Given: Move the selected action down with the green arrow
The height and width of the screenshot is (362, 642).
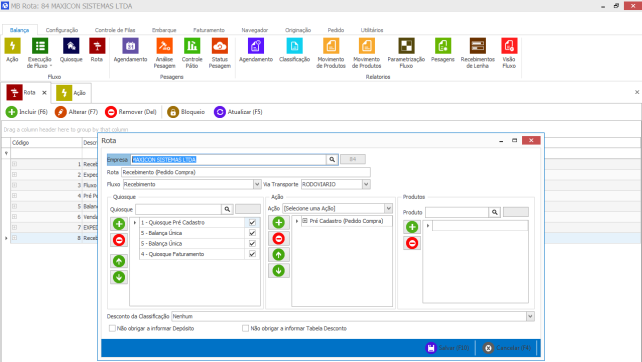Looking at the screenshot, I should [x=278, y=271].
